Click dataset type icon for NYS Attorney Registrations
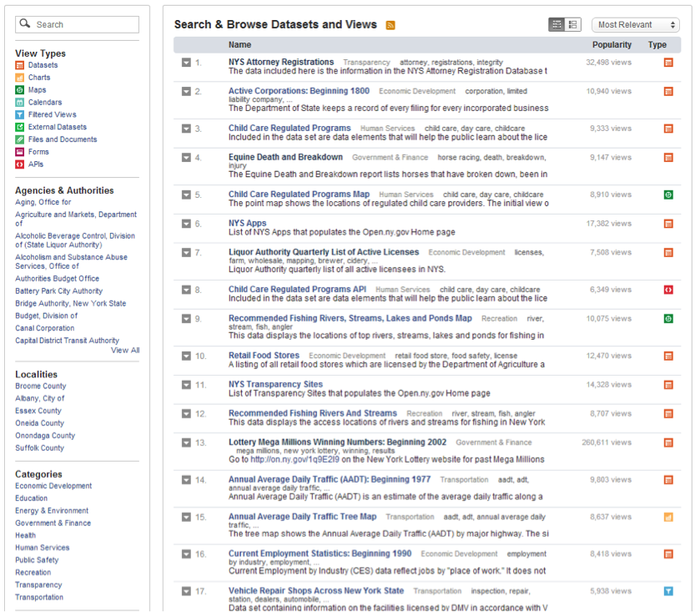The image size is (700, 612). coord(668,63)
